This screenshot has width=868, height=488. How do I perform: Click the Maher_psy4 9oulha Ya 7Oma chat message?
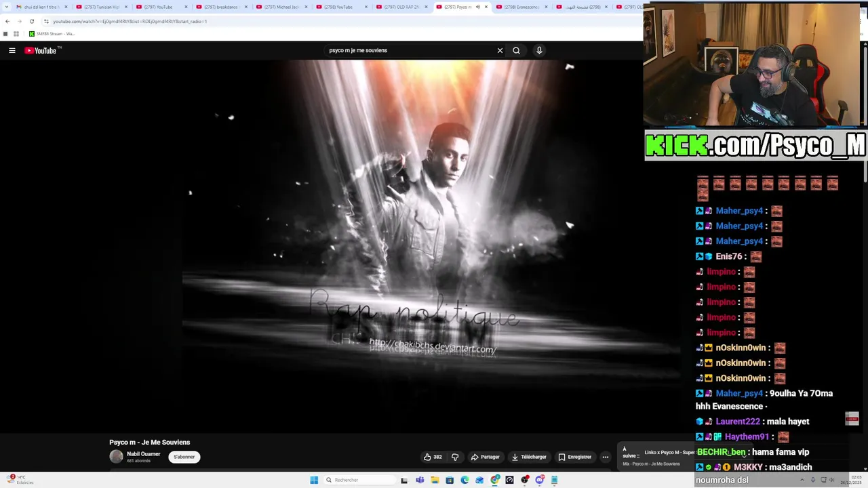tap(765, 400)
